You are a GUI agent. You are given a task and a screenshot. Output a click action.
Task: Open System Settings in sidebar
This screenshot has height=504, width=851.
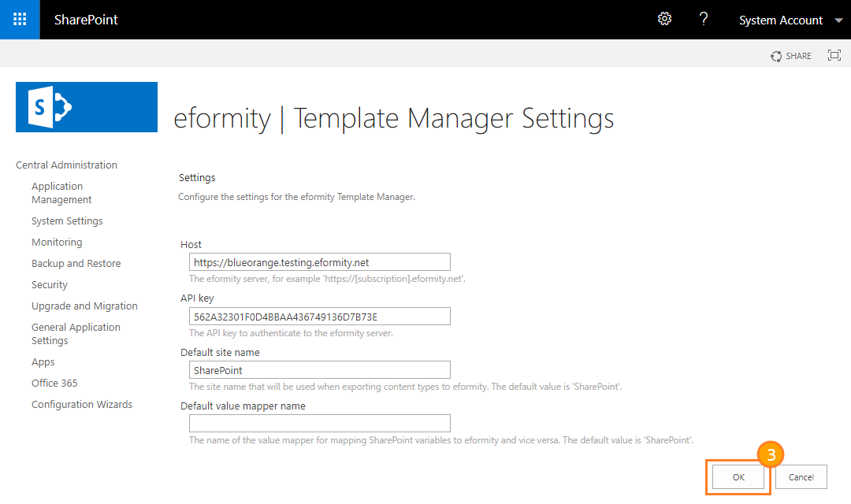tap(67, 220)
